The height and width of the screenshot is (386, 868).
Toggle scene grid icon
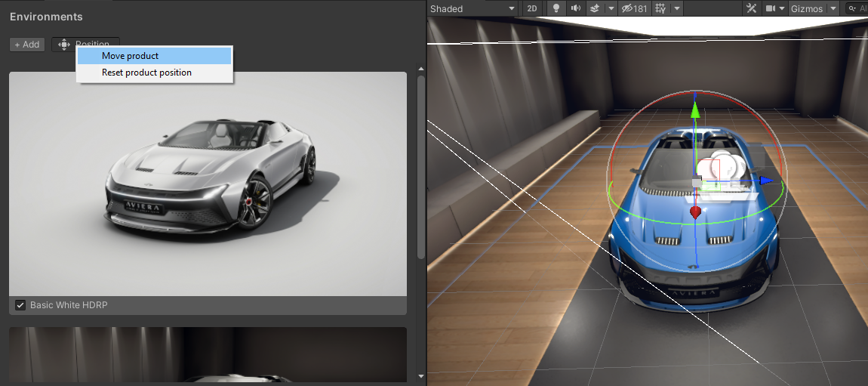click(660, 8)
